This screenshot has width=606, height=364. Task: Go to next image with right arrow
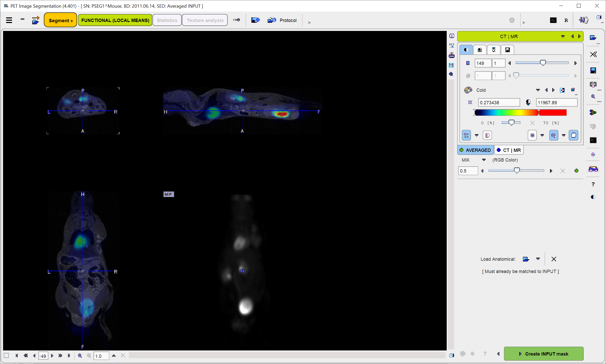pos(579,36)
